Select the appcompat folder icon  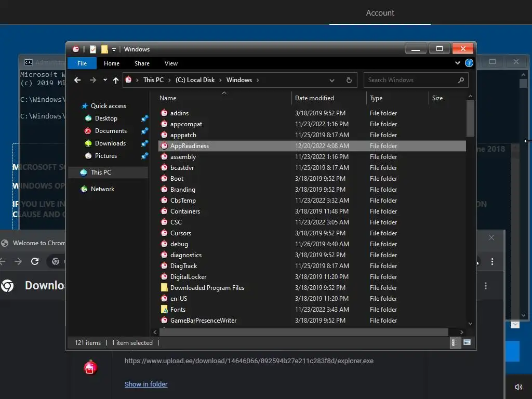[x=164, y=124]
